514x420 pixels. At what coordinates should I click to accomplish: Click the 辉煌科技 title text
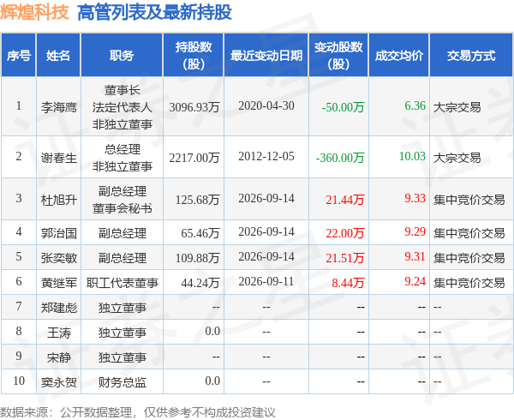34,12
